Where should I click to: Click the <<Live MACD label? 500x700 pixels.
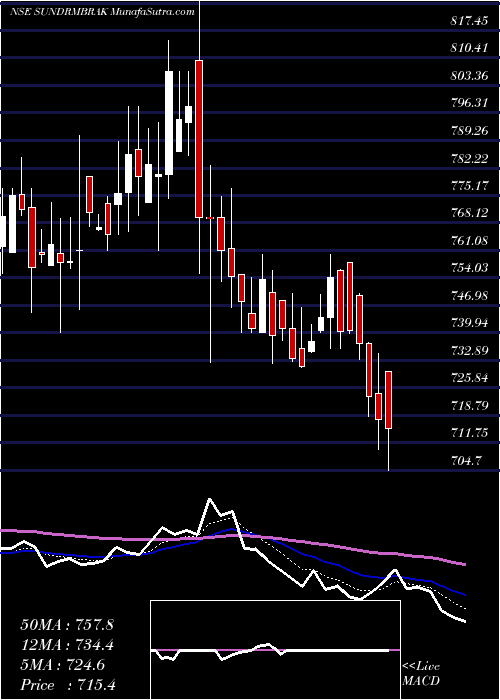421,674
